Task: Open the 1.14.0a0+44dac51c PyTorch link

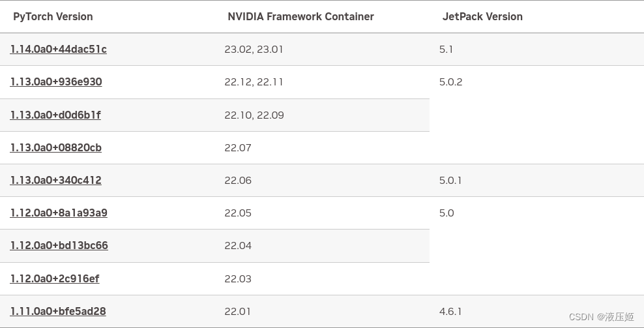Action: [58, 50]
